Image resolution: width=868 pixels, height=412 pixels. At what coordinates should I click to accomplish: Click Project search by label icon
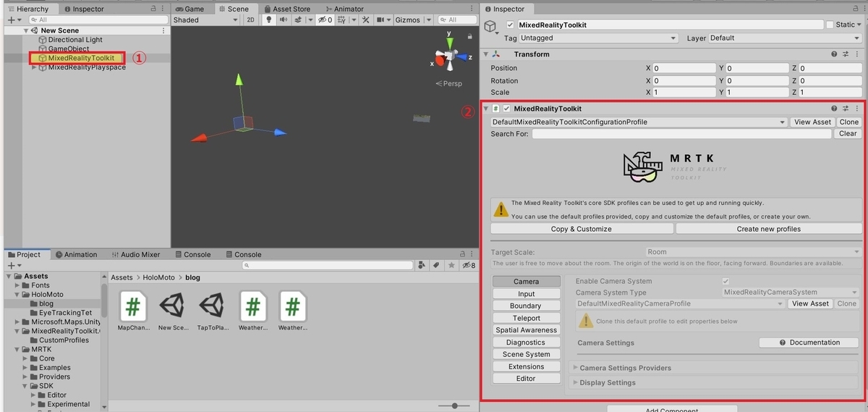(435, 266)
